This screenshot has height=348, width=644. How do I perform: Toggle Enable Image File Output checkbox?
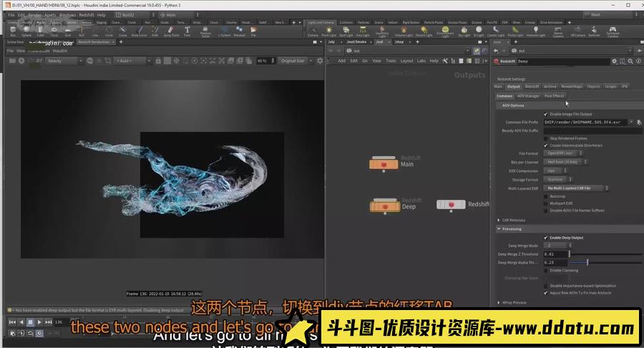[546, 115]
